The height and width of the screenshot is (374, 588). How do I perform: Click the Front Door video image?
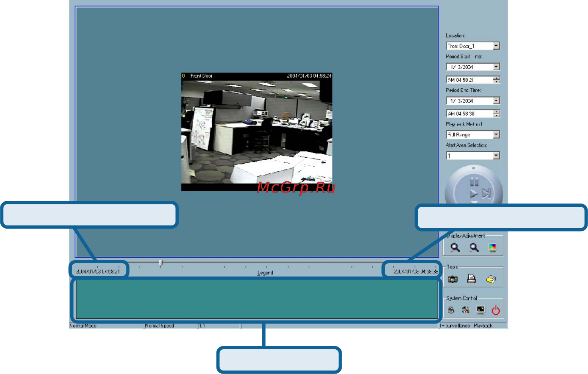tap(257, 132)
